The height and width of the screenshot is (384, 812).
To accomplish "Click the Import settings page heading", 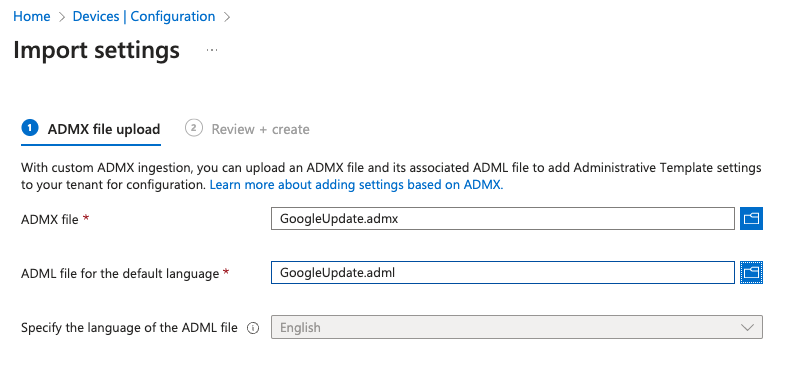I will point(96,50).
